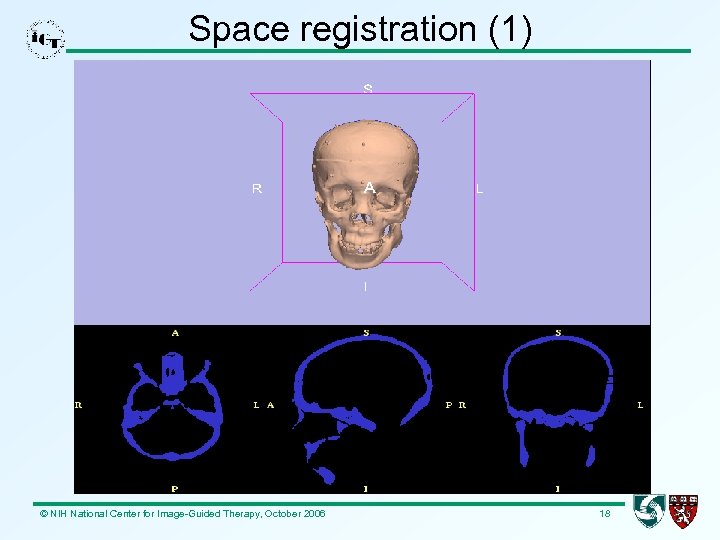Viewport: 720px width, 540px height.
Task: Click the "I" label below the sagittal slice
Action: [366, 489]
